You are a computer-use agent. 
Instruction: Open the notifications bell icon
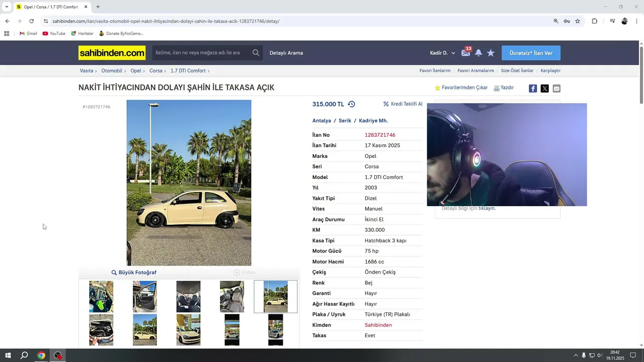coord(478,53)
